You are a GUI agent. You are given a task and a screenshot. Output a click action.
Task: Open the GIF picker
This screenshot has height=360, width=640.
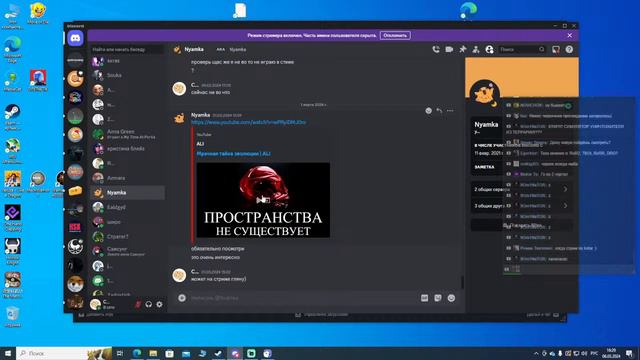[424, 298]
